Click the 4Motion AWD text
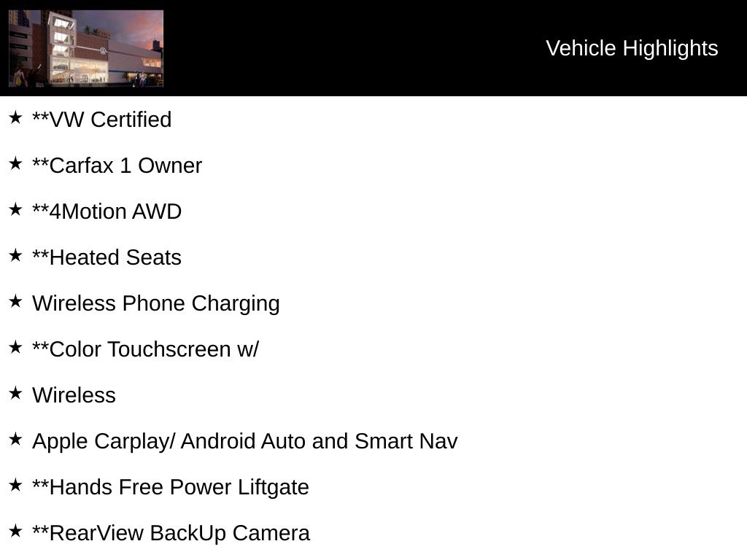 click(107, 211)
